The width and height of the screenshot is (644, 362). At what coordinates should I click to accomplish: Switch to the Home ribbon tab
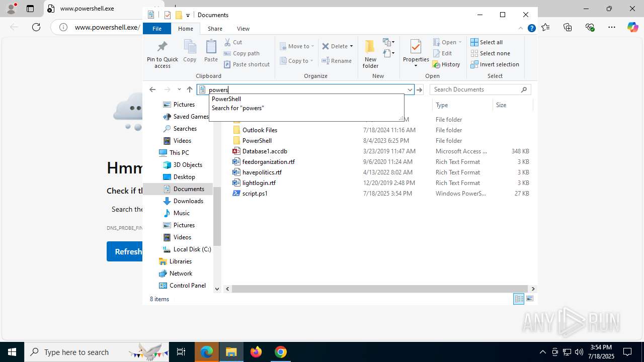tap(185, 29)
